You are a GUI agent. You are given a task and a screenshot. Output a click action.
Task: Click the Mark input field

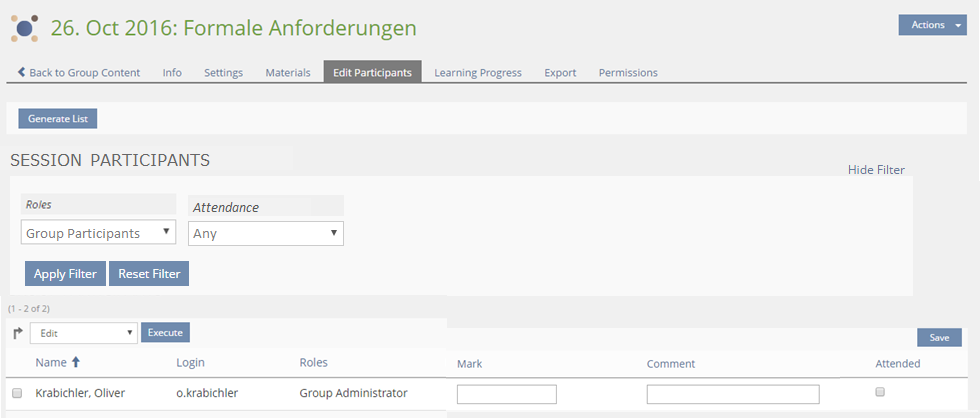point(507,394)
